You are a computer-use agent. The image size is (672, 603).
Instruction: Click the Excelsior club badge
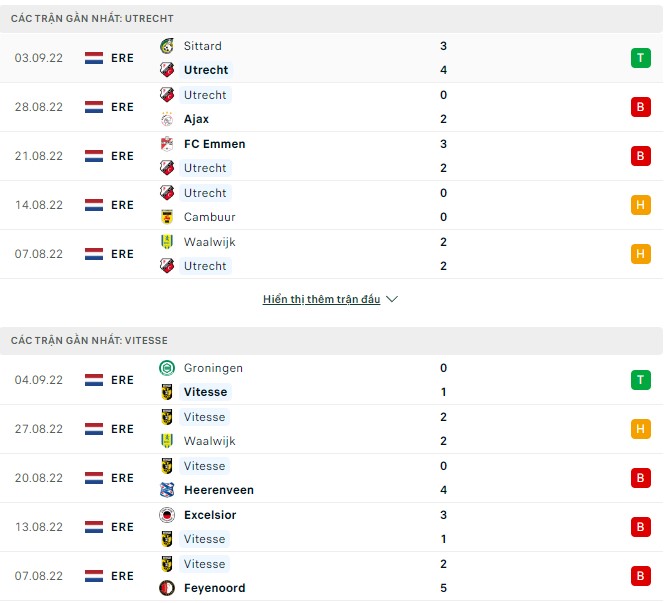pyautogui.click(x=167, y=515)
